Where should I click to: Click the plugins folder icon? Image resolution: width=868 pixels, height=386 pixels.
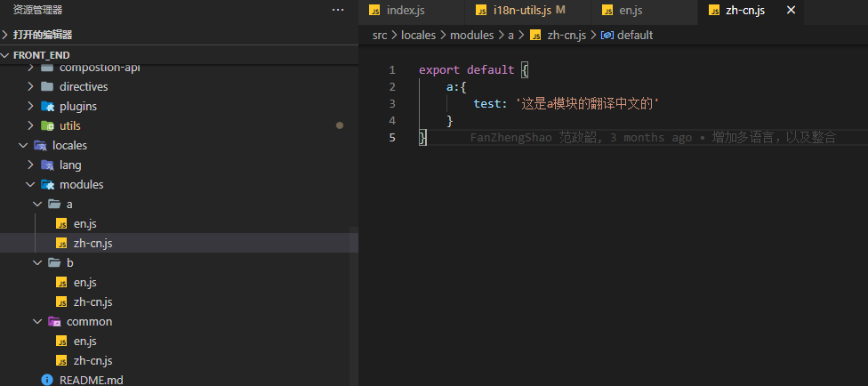coord(47,106)
